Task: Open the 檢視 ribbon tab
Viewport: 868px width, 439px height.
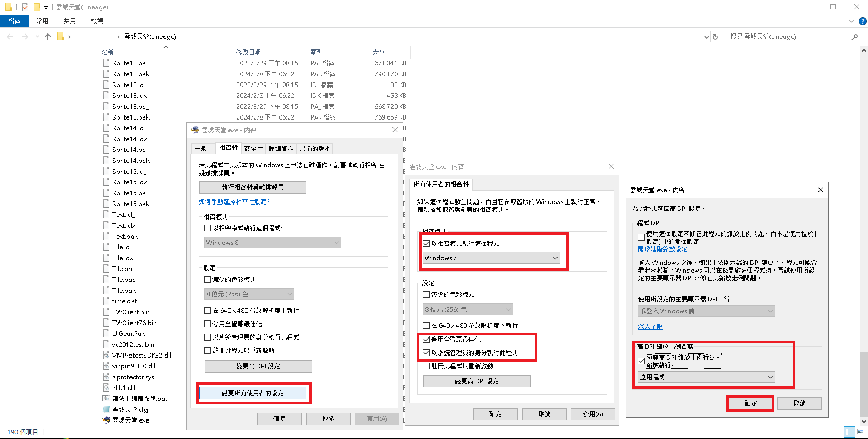Action: pyautogui.click(x=97, y=21)
